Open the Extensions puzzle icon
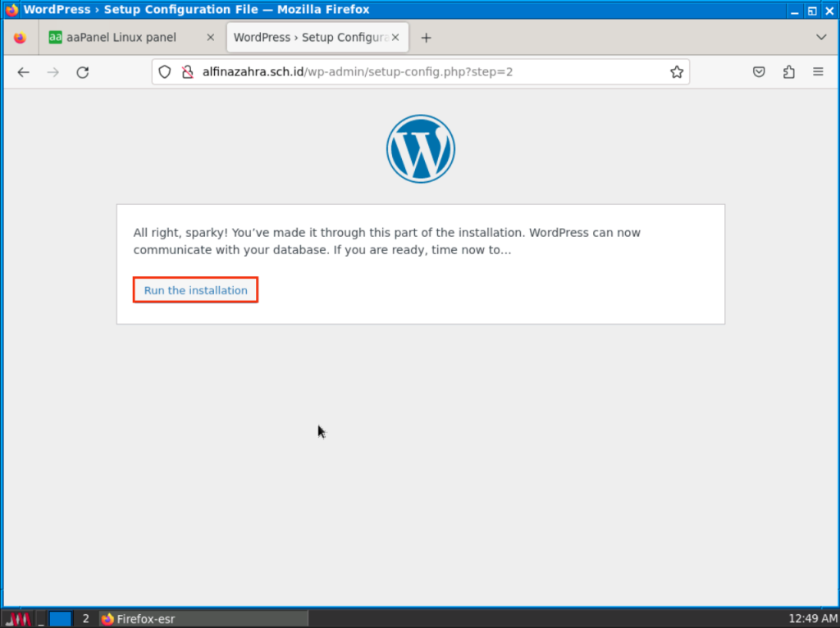This screenshot has height=628, width=840. coord(788,72)
